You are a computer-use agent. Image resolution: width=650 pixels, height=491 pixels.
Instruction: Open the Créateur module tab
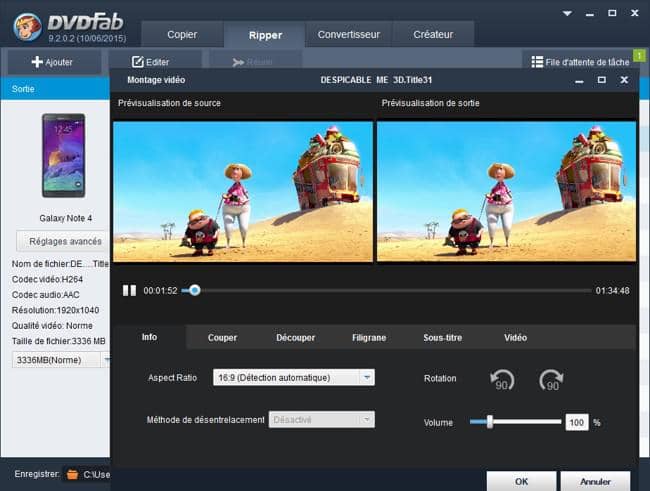click(x=433, y=34)
